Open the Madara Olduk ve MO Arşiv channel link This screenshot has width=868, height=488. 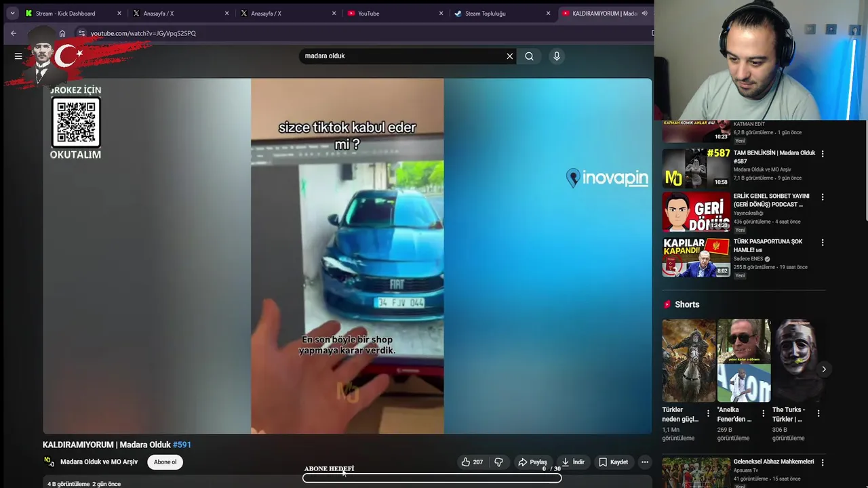[99, 462]
